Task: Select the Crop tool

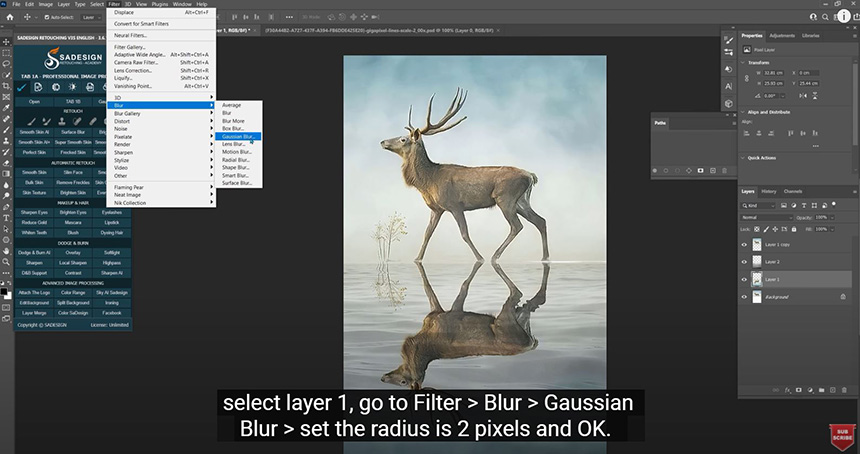Action: tap(6, 86)
